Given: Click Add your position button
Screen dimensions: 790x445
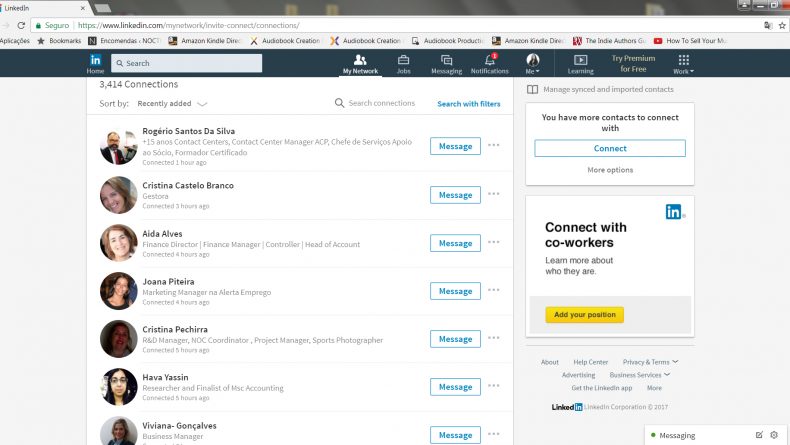Looking at the screenshot, I should click(x=584, y=314).
